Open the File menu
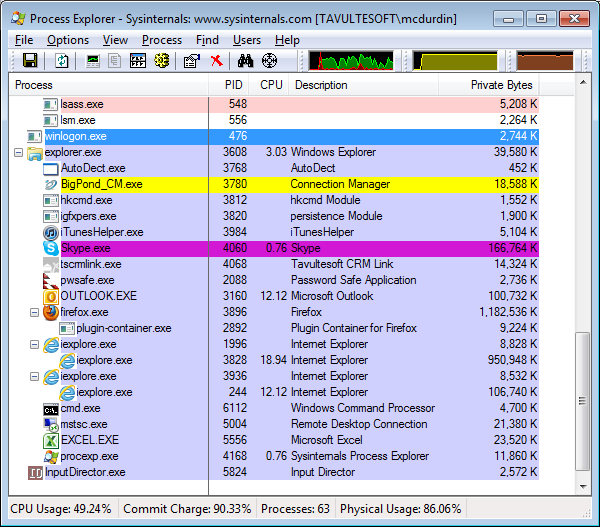 24,40
